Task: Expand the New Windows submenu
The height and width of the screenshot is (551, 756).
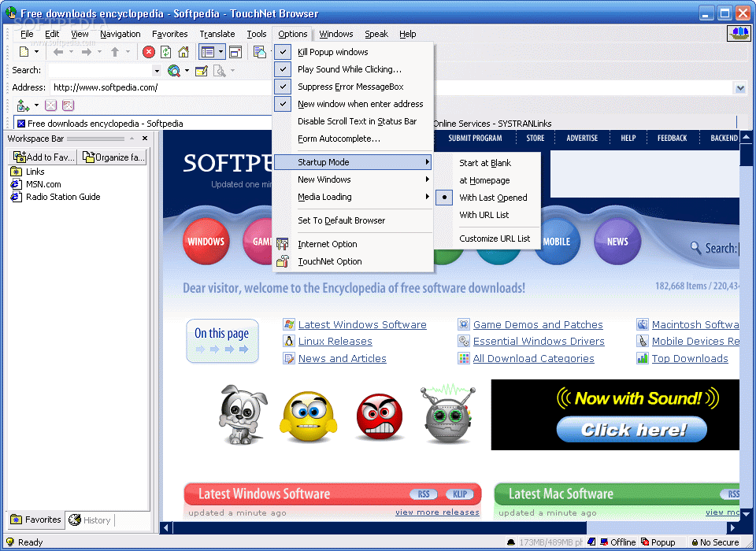Action: click(x=354, y=179)
